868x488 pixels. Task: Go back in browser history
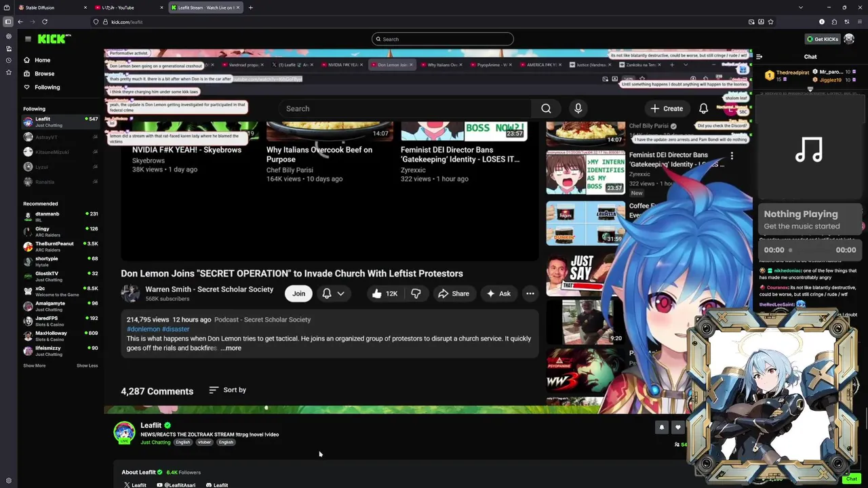coord(20,22)
